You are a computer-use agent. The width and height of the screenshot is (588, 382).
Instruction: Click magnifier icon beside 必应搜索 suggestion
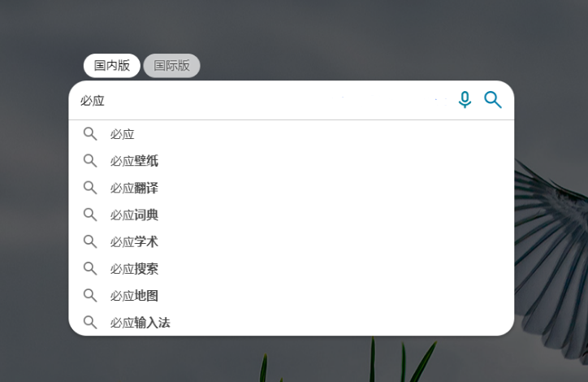[90, 269]
